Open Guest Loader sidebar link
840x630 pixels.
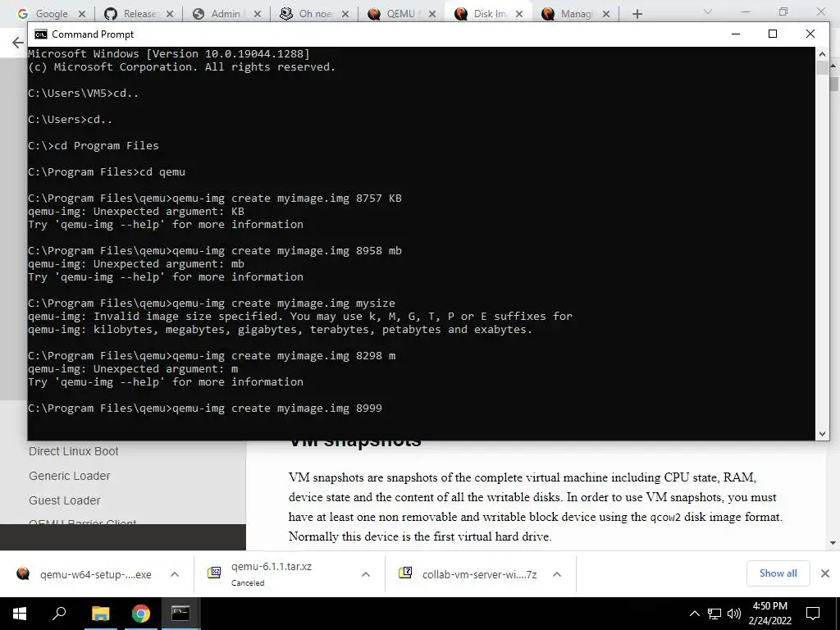click(64, 500)
